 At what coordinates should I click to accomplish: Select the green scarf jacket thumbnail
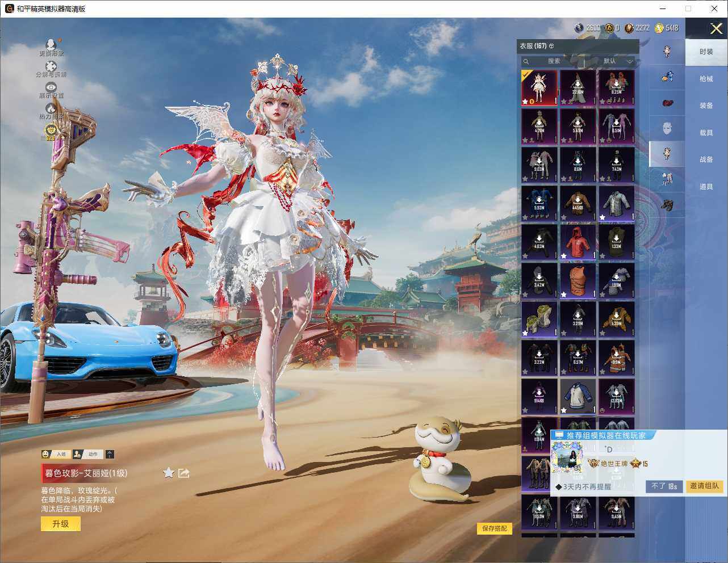(x=539, y=319)
